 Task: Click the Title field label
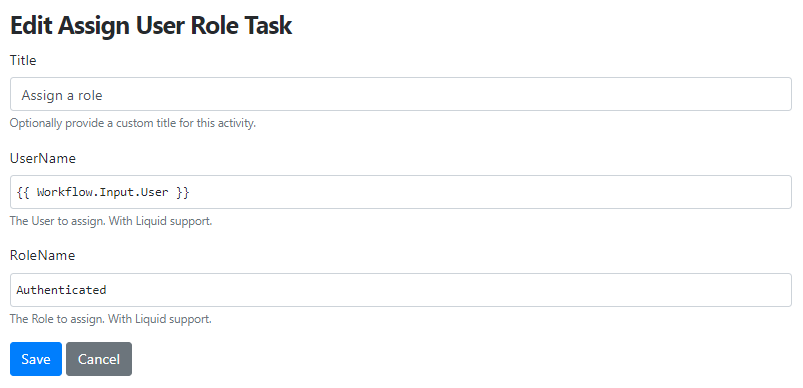(x=23, y=60)
